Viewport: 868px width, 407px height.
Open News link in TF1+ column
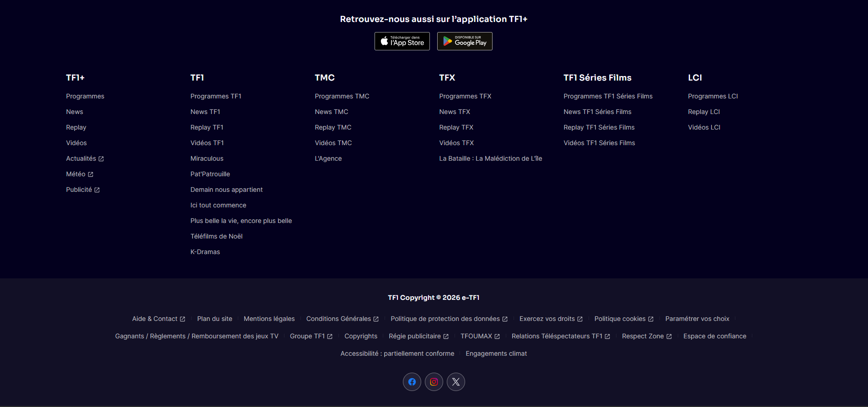(x=75, y=112)
